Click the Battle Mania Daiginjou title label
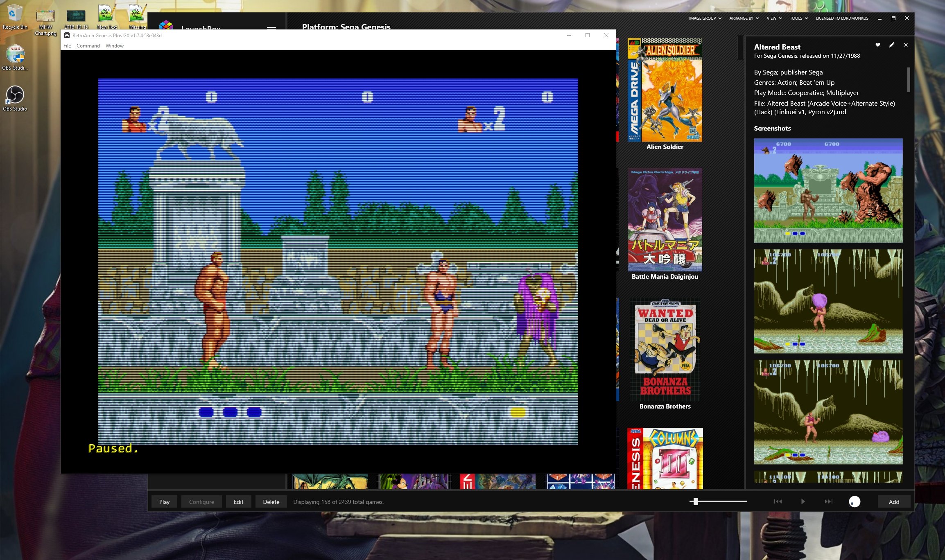The image size is (945, 560). [665, 277]
